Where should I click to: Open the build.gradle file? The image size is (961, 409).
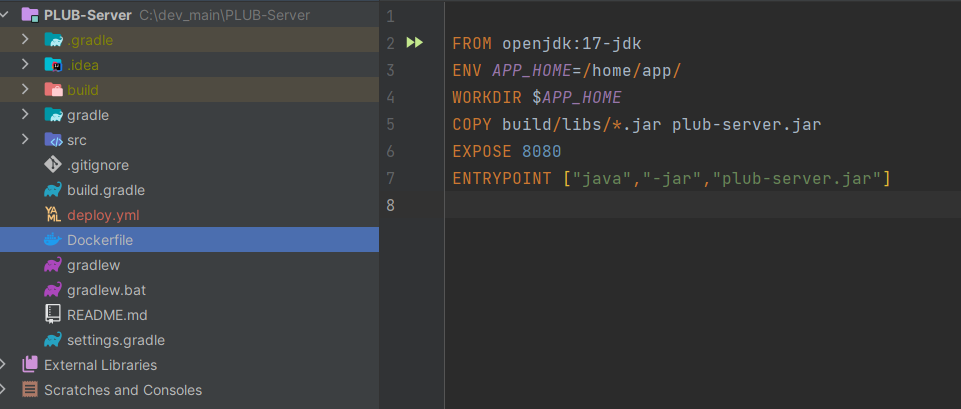(106, 191)
